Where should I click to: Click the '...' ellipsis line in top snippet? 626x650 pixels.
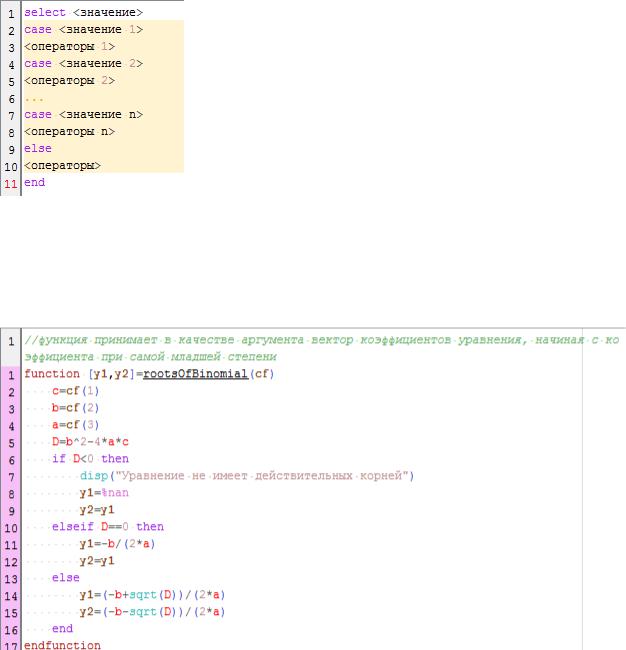click(34, 98)
